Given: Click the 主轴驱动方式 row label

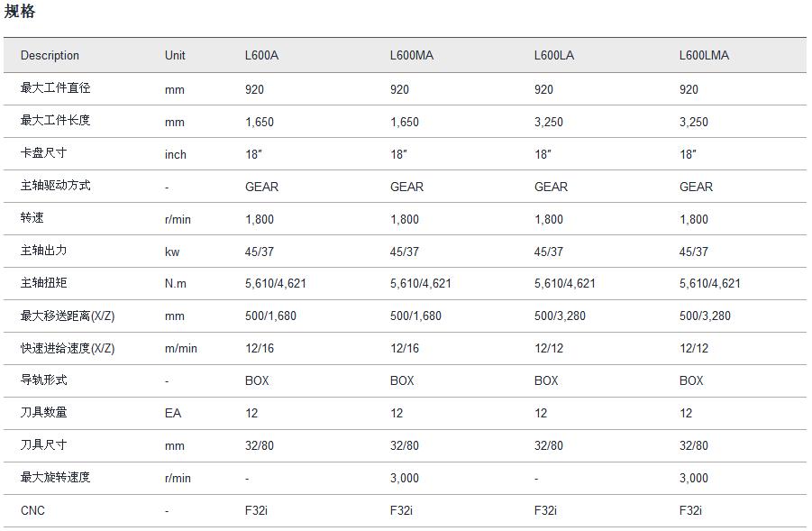Looking at the screenshot, I should click(55, 186).
